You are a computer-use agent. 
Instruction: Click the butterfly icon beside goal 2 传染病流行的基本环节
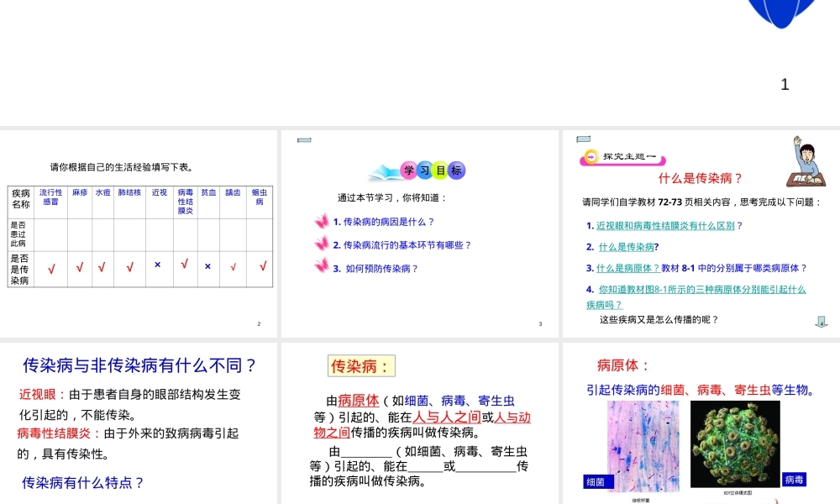[322, 244]
